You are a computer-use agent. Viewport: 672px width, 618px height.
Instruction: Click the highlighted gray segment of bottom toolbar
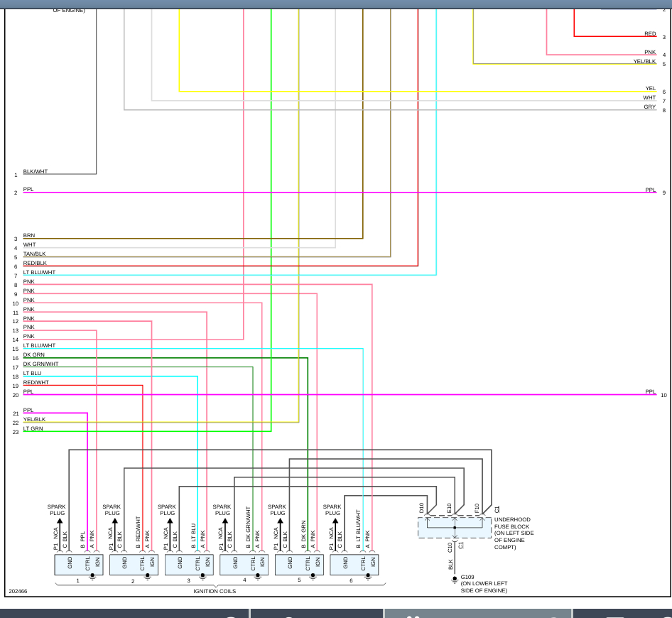click(x=478, y=613)
